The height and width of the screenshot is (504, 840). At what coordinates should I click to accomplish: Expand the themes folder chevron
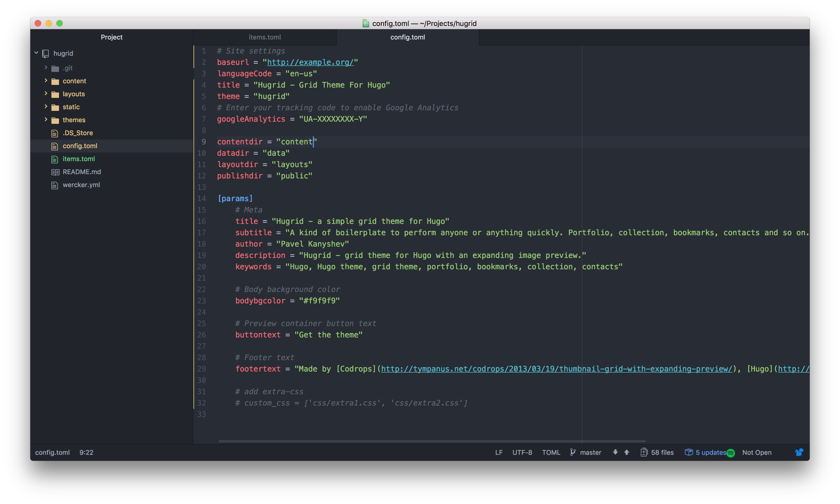(46, 120)
